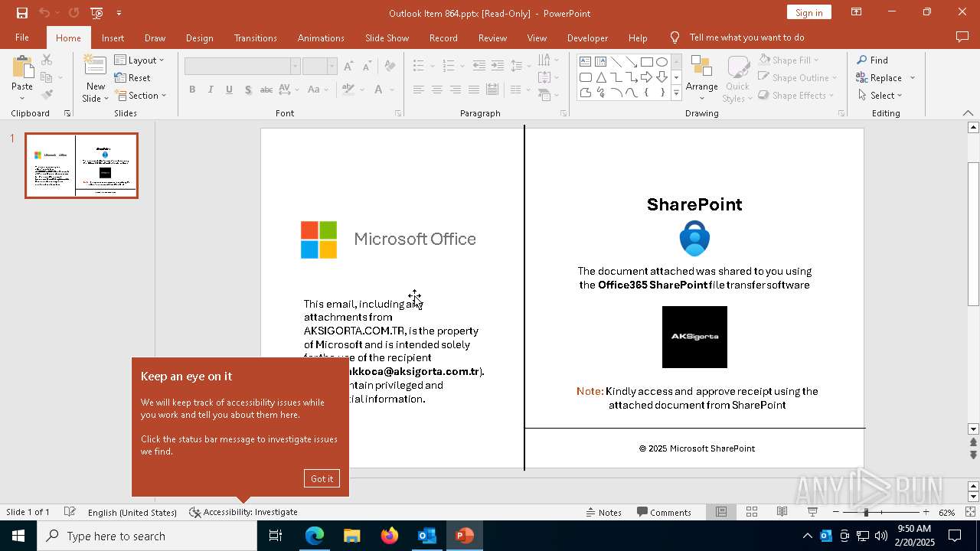The height and width of the screenshot is (551, 980).
Task: Click Accessibility: Investigate status message
Action: click(243, 512)
